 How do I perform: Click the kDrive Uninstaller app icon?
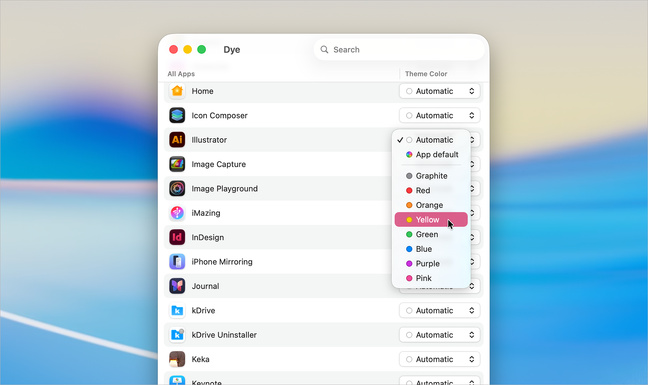[x=177, y=335]
